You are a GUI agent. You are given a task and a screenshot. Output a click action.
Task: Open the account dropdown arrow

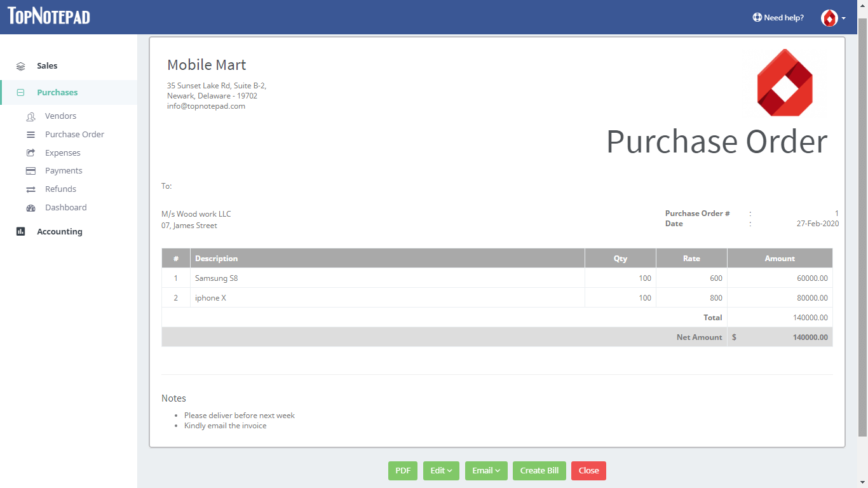pos(843,18)
